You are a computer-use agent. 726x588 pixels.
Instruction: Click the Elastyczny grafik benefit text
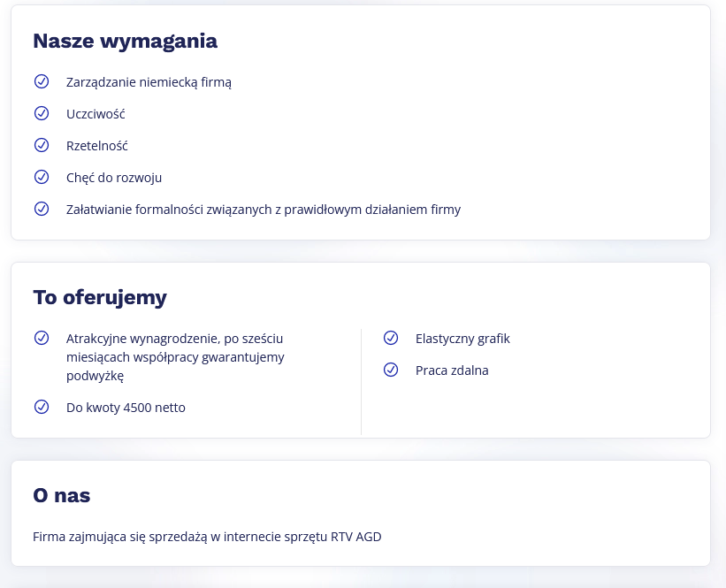tap(462, 339)
